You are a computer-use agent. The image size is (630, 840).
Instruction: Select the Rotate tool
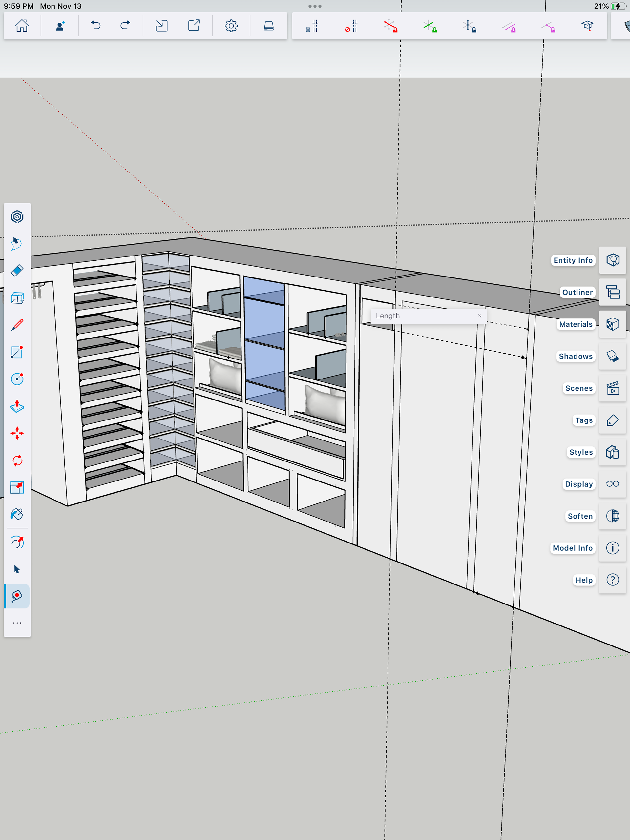[17, 461]
